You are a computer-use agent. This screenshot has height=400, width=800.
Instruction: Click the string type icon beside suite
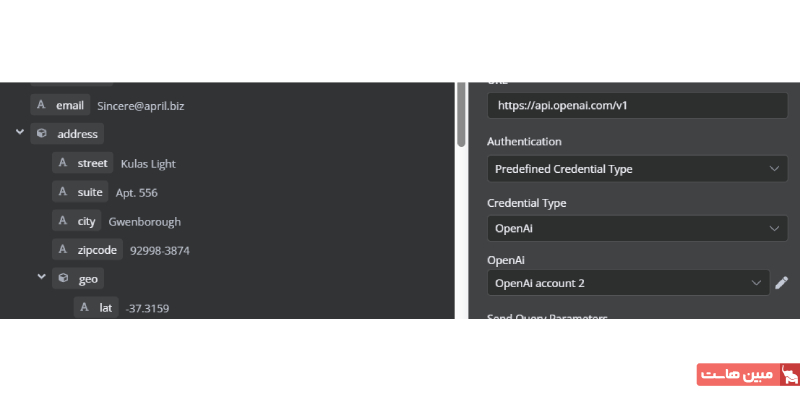62,192
